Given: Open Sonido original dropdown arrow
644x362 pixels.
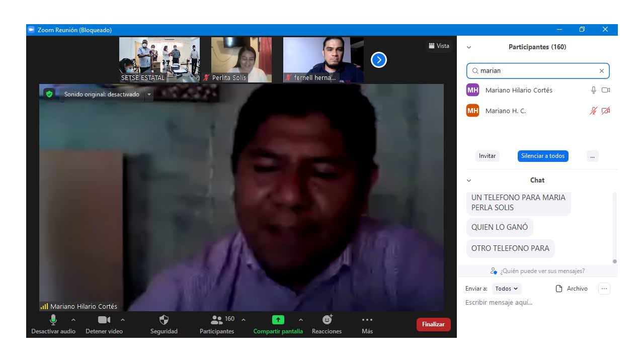Looking at the screenshot, I should click(149, 95).
